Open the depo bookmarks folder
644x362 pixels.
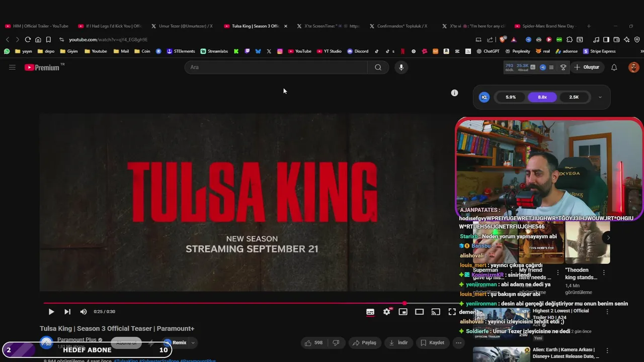tap(46, 51)
